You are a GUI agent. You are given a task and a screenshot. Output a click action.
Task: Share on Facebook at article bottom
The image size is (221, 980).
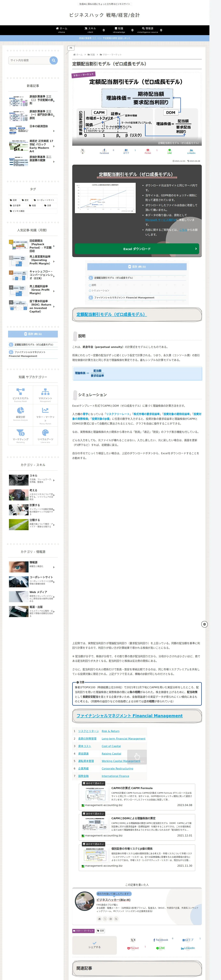tap(161, 940)
